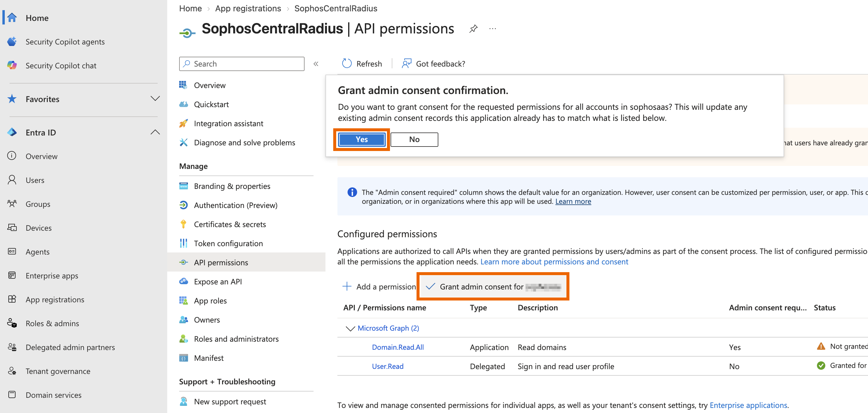Collapse the Microsoft Graph (2) group
Image resolution: width=868 pixels, height=413 pixels.
[351, 328]
